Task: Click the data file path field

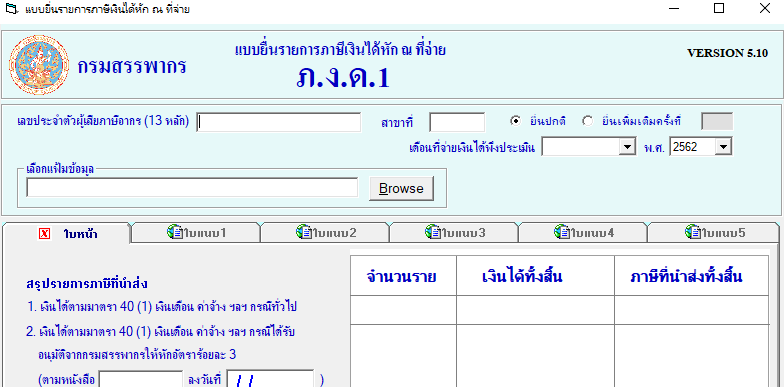Action: (192, 188)
